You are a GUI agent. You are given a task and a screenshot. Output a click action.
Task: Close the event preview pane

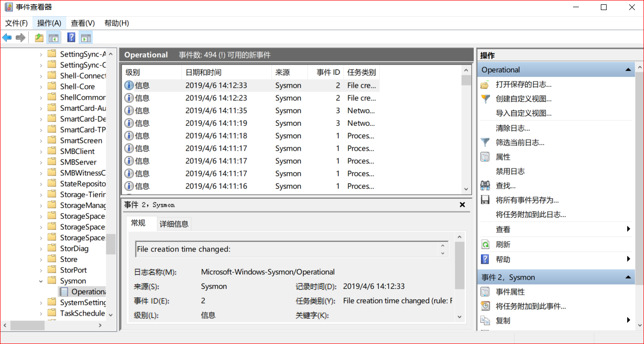(x=462, y=205)
